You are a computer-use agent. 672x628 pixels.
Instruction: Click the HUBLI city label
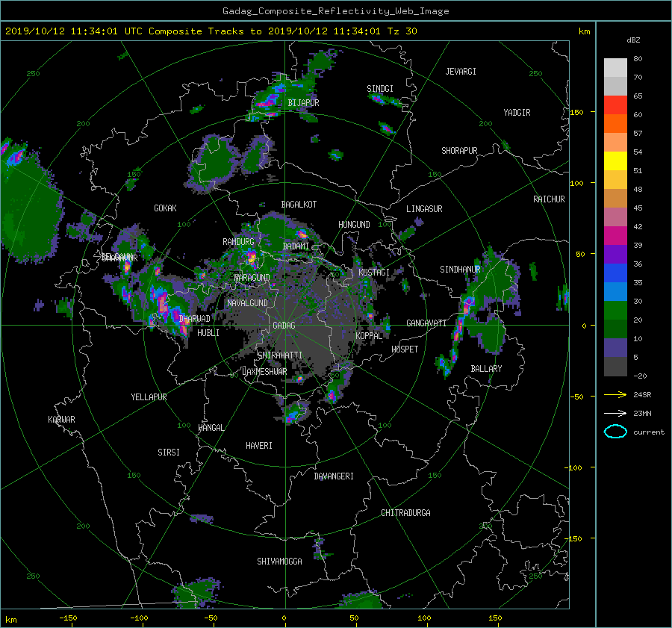[x=208, y=332]
